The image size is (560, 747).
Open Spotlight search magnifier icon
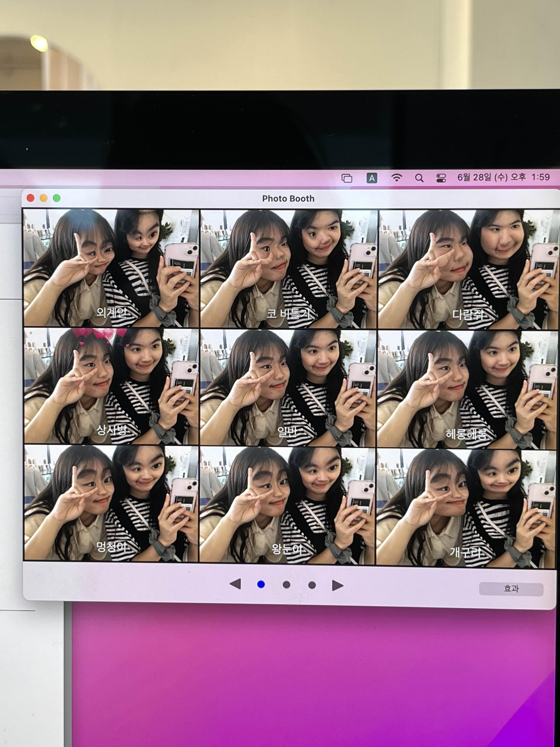[419, 178]
